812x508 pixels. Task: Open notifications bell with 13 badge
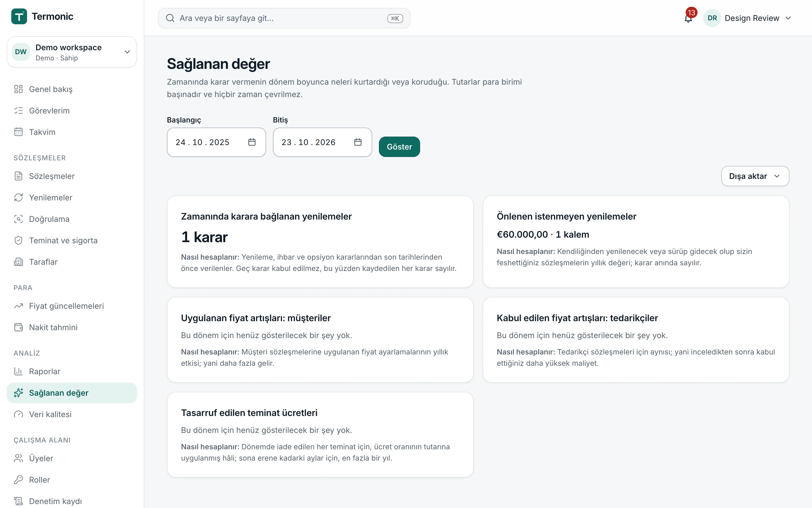click(x=688, y=18)
